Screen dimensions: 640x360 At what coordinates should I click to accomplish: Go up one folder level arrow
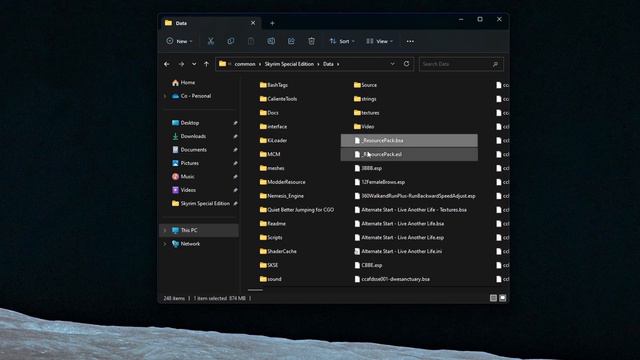[207, 64]
